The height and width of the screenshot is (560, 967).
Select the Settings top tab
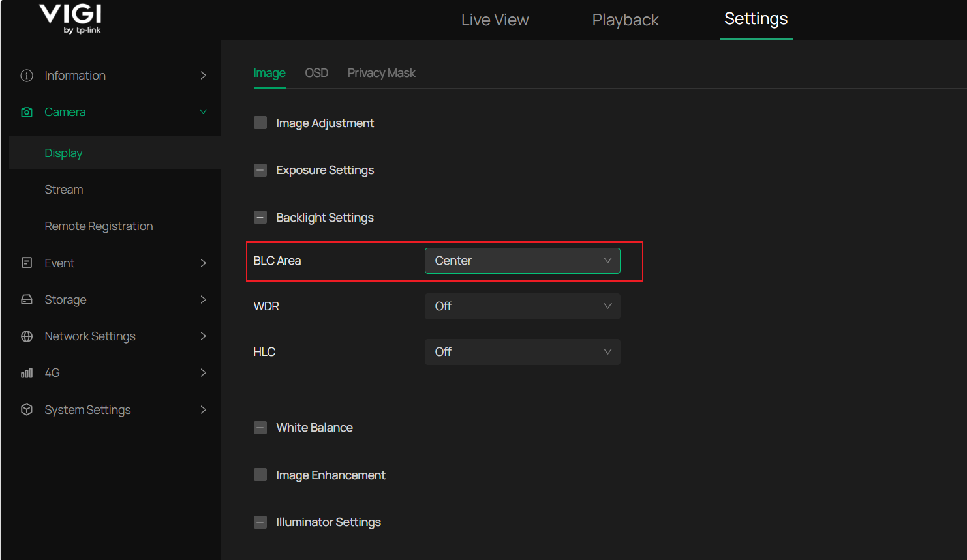(756, 19)
